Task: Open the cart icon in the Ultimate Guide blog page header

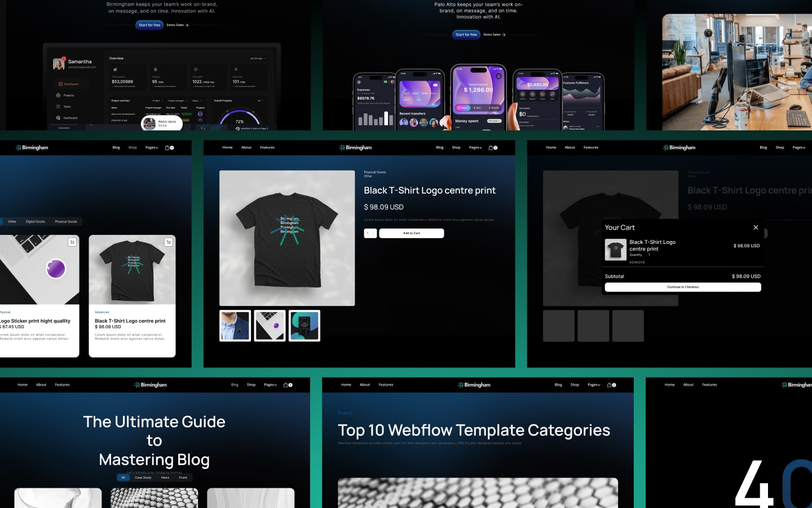Action: [x=288, y=385]
